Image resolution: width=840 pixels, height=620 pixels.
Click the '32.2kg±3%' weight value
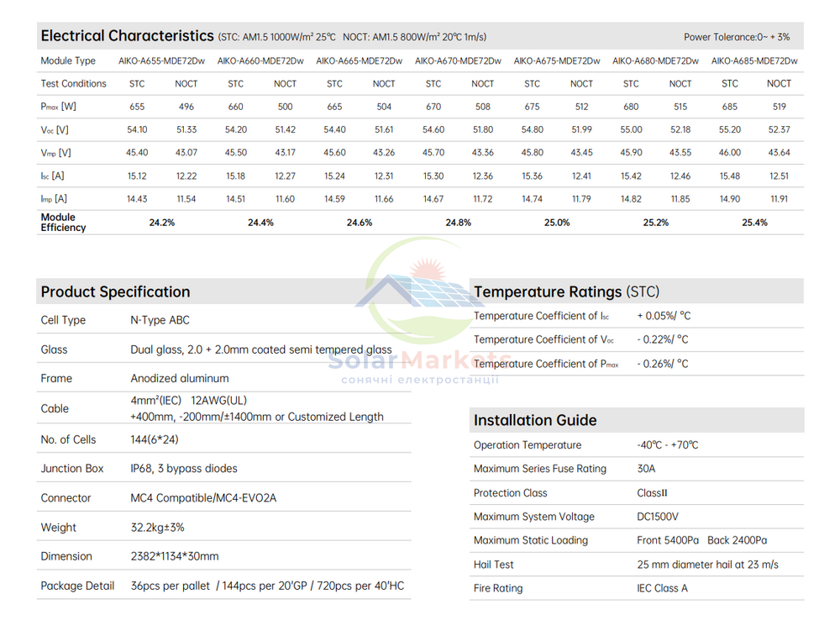pyautogui.click(x=158, y=528)
